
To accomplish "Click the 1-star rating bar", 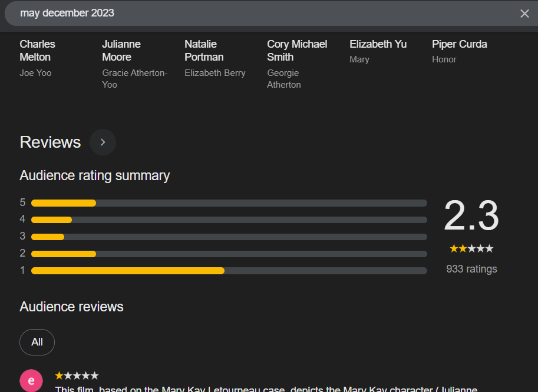I will [x=229, y=271].
